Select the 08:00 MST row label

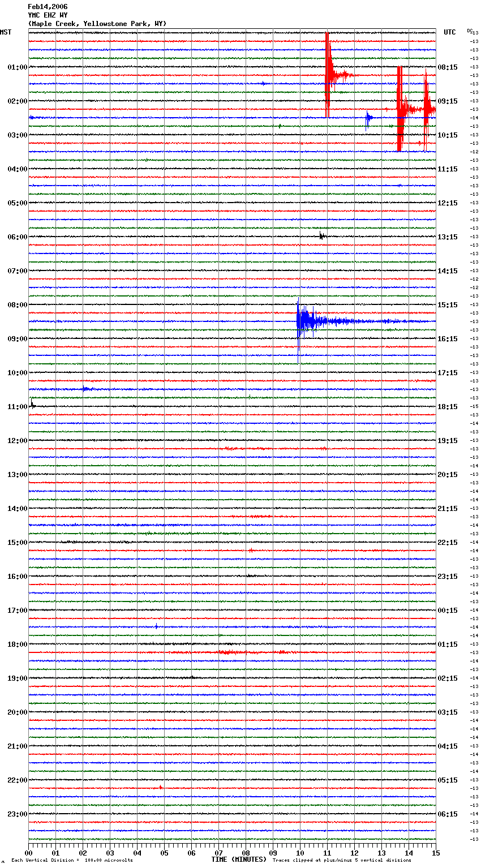[x=17, y=305]
